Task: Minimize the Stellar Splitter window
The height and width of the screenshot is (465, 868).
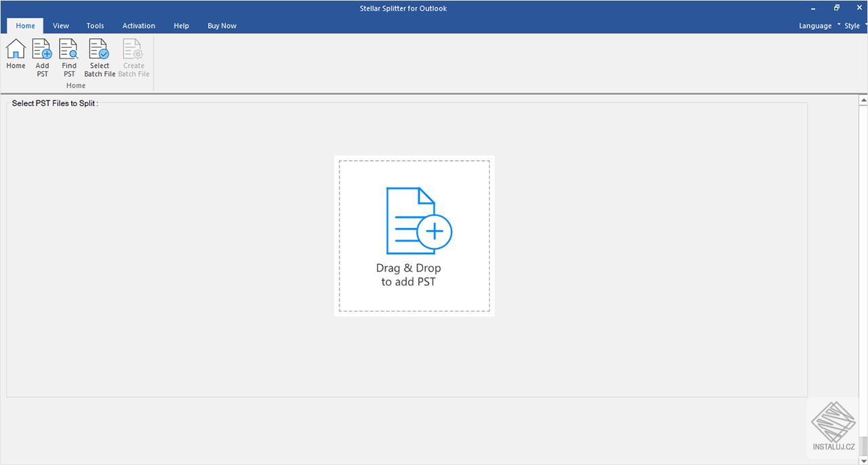Action: point(813,7)
